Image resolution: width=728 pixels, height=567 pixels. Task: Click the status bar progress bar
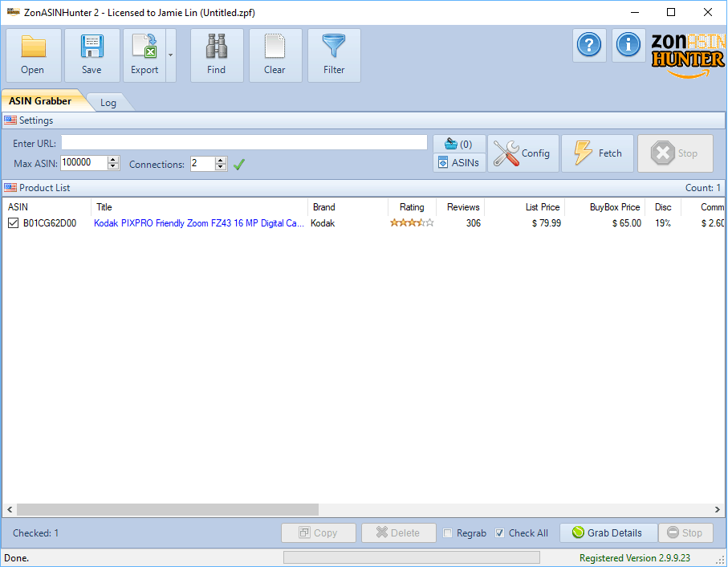412,557
